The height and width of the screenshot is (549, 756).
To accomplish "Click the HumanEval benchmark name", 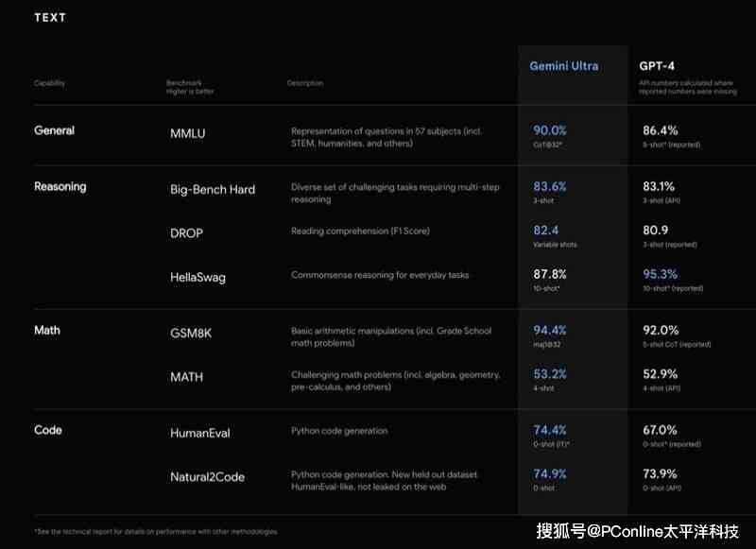I will (200, 434).
